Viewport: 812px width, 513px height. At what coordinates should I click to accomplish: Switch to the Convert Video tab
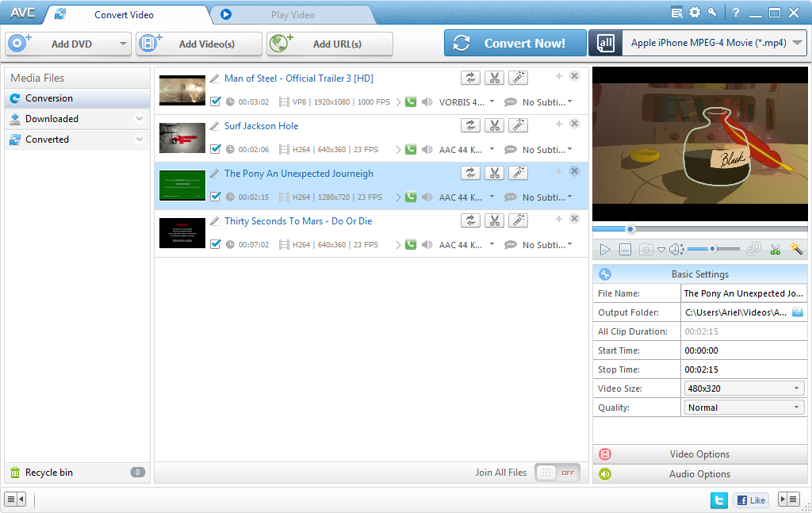(x=124, y=14)
